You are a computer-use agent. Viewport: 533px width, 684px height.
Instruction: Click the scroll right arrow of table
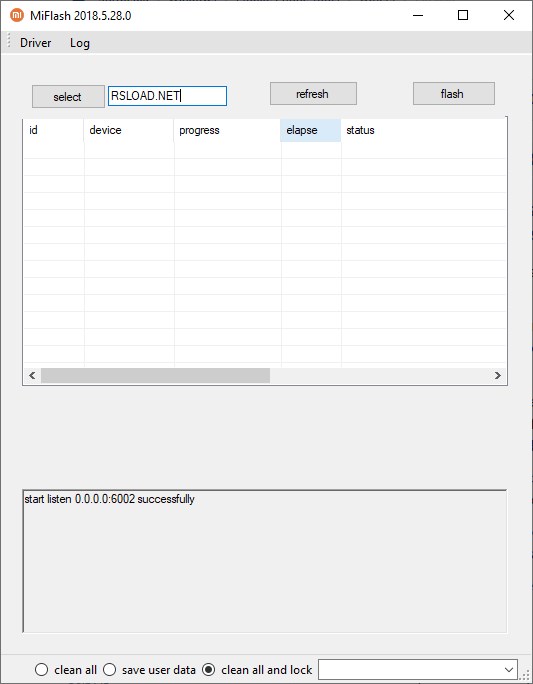coord(498,376)
